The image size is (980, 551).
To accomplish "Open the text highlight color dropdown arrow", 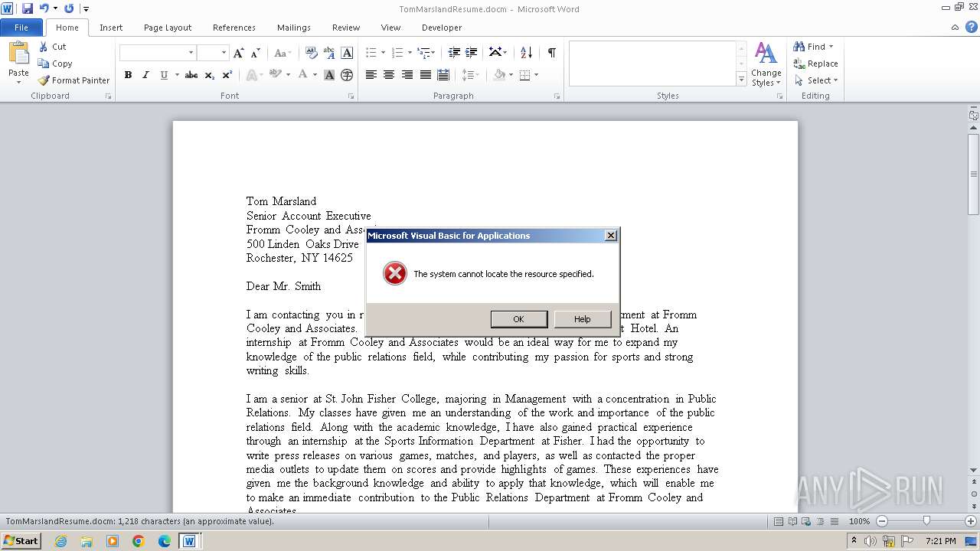I will point(288,75).
